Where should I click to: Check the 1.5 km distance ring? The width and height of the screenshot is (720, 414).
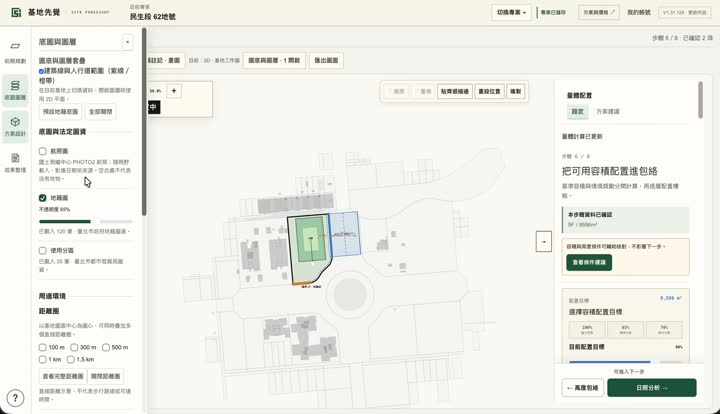tap(71, 359)
